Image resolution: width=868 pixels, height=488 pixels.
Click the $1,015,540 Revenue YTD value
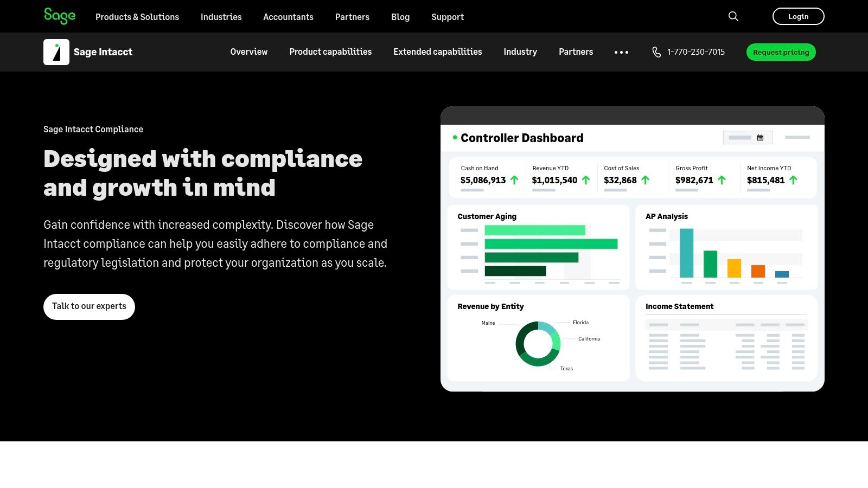(x=554, y=180)
